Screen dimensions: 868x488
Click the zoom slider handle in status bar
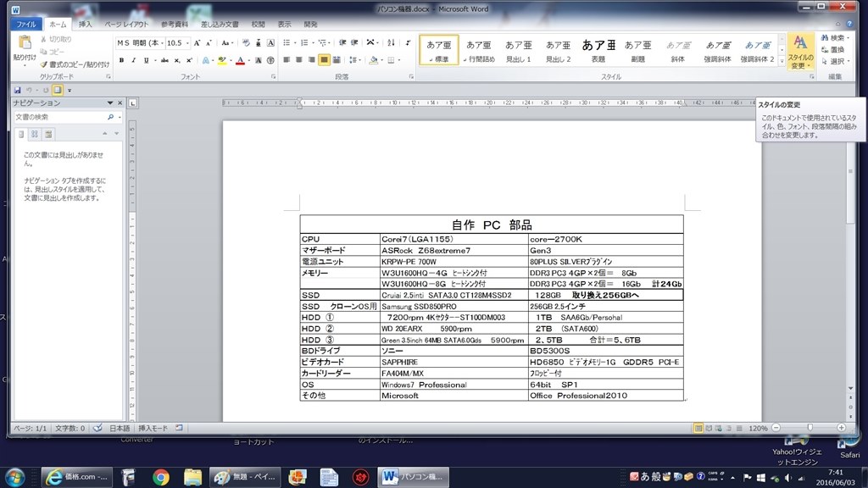[810, 428]
